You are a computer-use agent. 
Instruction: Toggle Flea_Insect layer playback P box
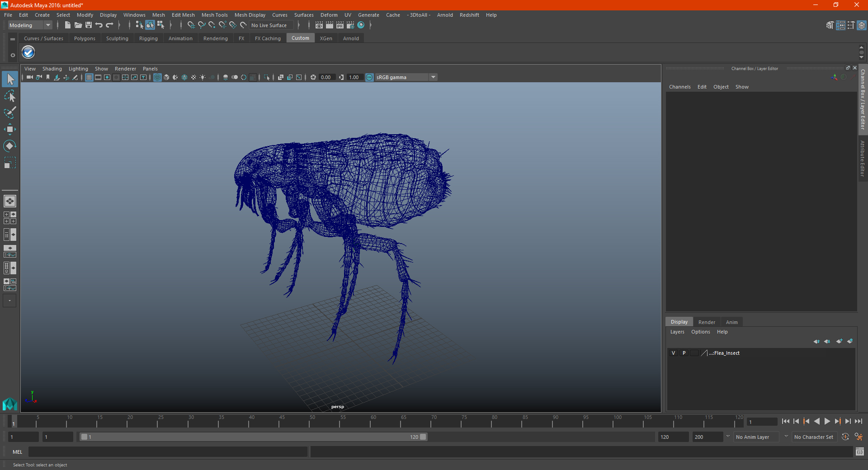point(684,353)
